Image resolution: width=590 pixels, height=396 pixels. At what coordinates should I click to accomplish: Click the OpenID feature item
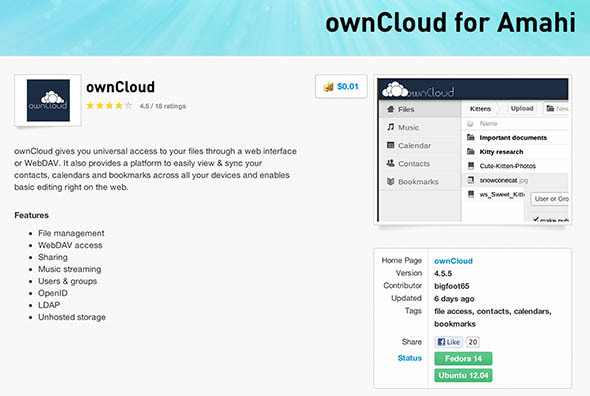coord(53,293)
